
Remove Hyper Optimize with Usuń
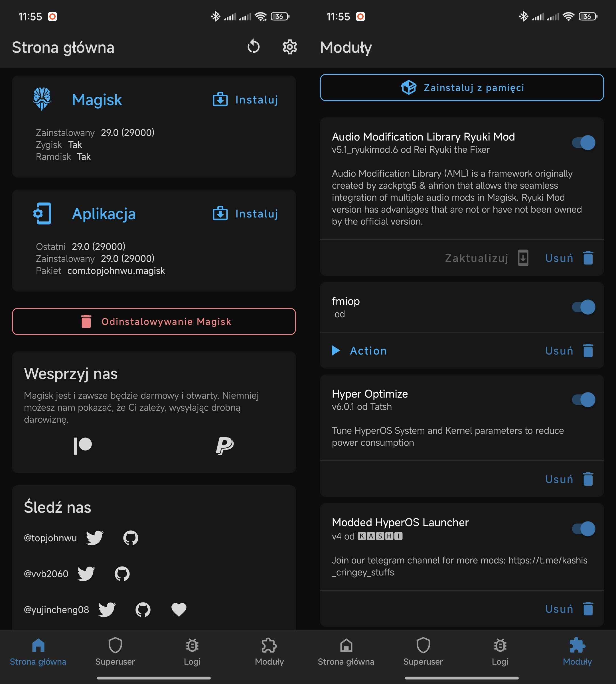pyautogui.click(x=569, y=479)
